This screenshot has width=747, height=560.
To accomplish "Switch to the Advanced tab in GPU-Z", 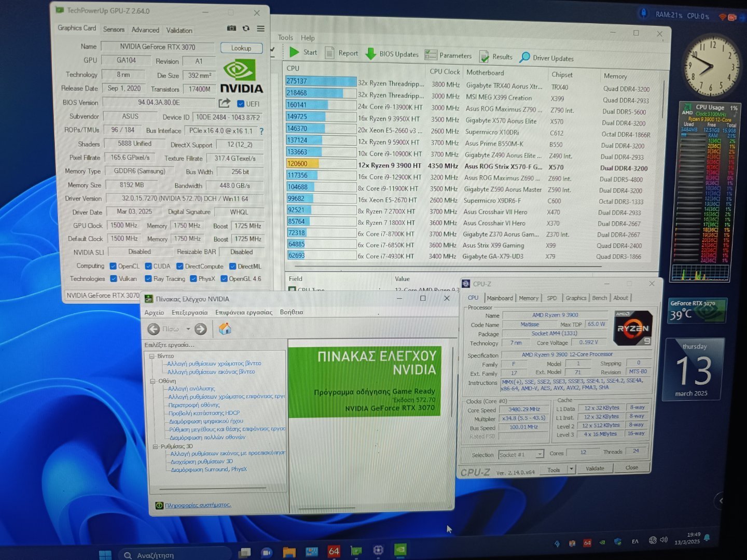I will pos(145,30).
